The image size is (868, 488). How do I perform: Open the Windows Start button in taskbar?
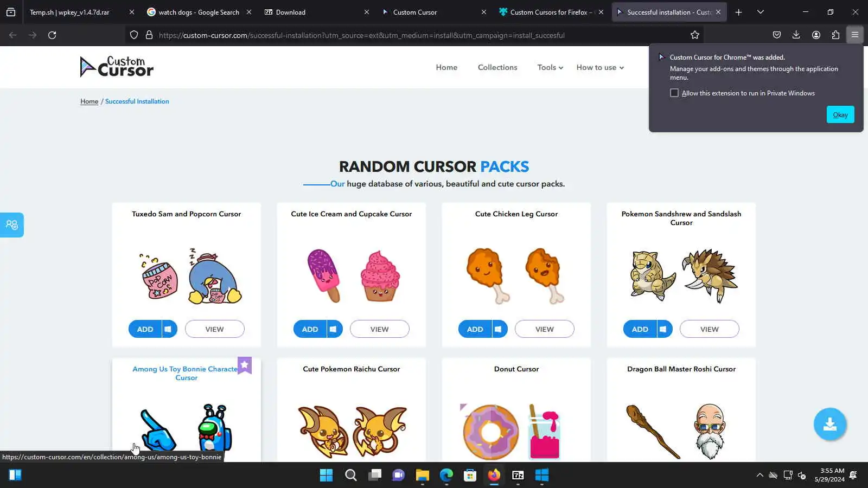click(x=326, y=475)
